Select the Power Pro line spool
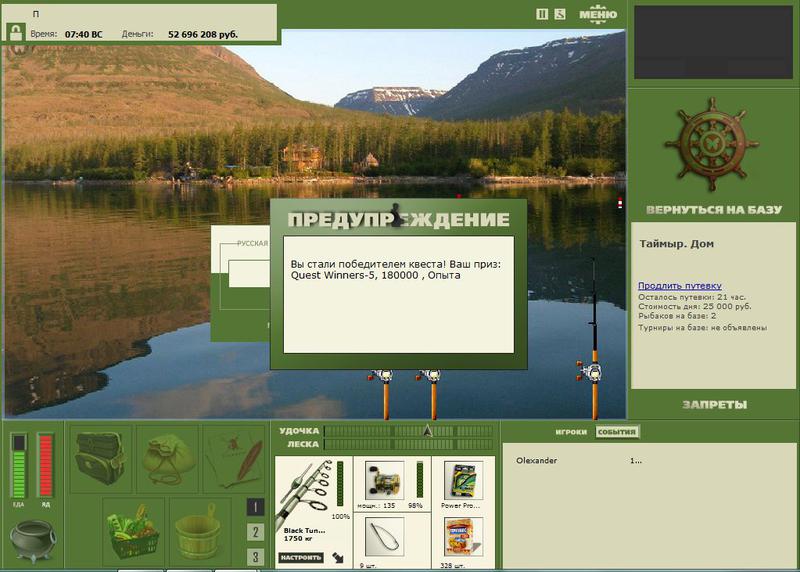This screenshot has width=800, height=572. (x=463, y=480)
